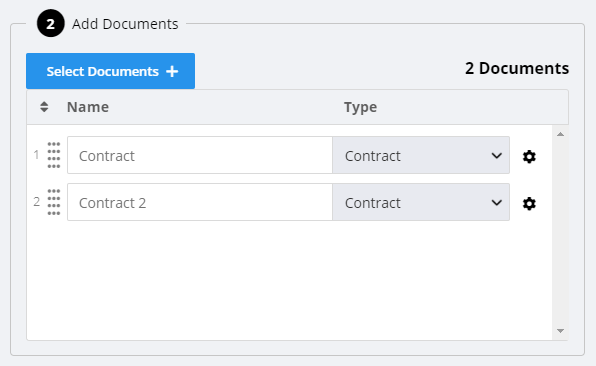Click the Name column header
Viewport: 596px width, 366px height.
[x=88, y=107]
